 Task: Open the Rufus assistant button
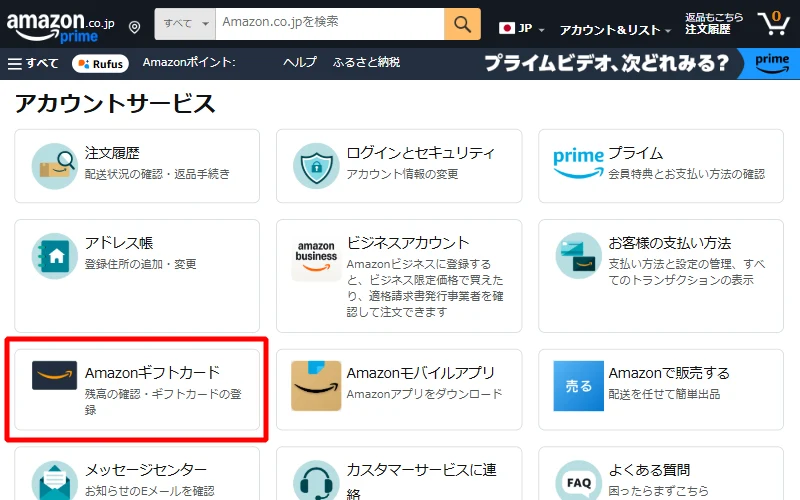click(x=101, y=64)
